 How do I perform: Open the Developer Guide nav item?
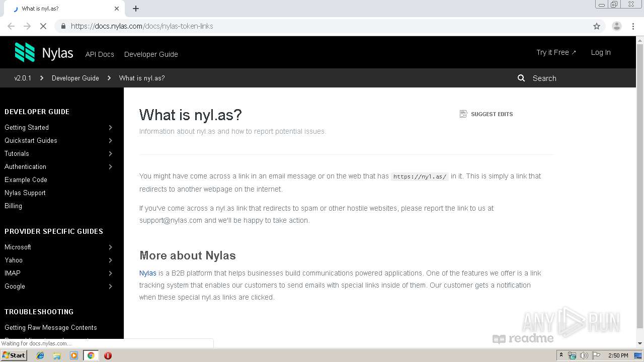point(151,54)
